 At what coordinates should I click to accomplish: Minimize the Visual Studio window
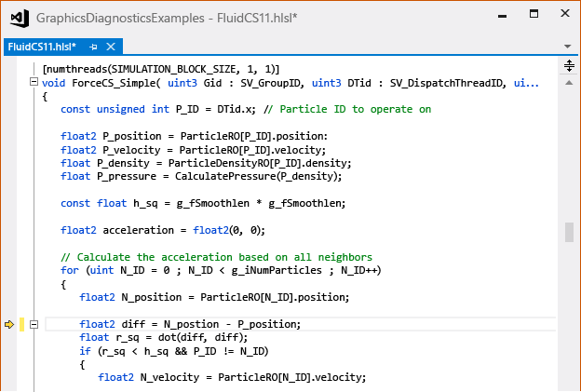point(503,16)
